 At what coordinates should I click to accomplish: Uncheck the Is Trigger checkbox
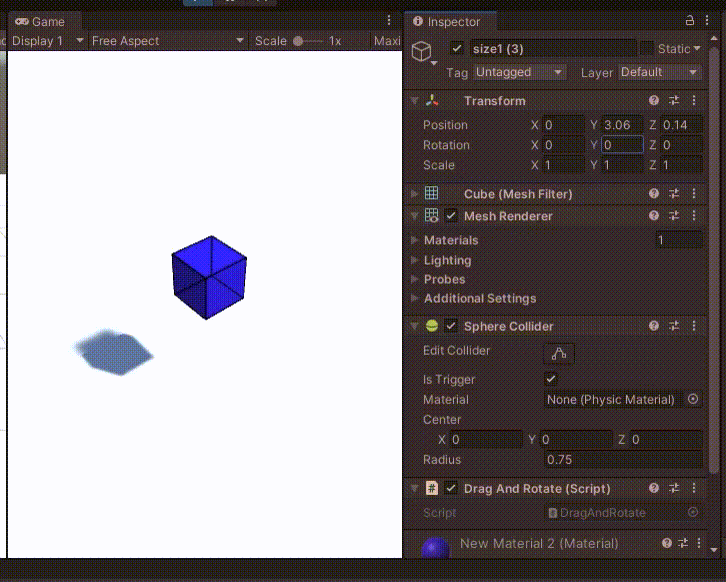tap(551, 379)
